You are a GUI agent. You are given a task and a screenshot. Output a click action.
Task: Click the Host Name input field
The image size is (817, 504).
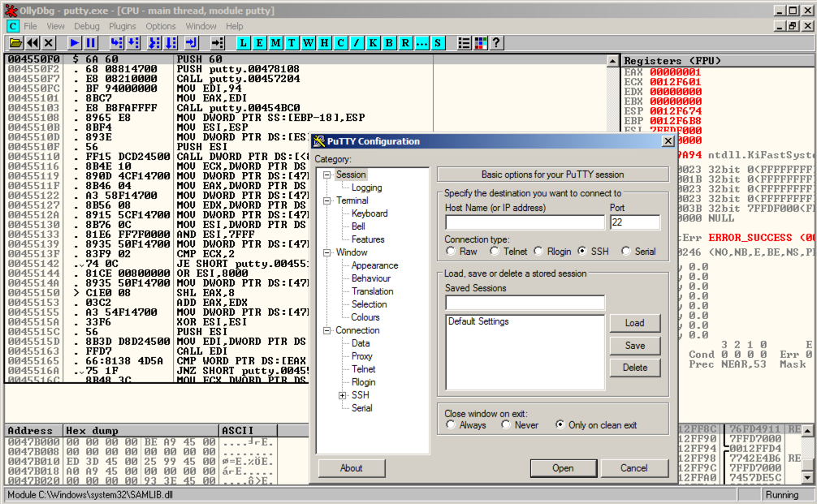click(525, 222)
